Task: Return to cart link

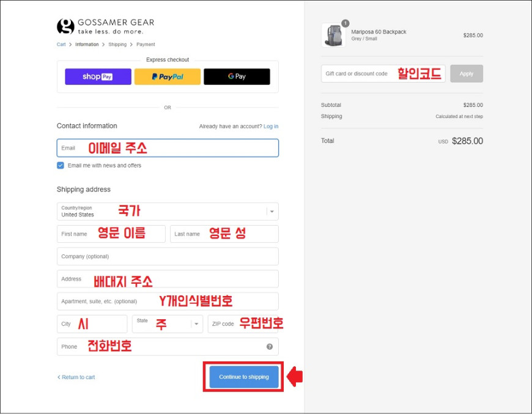Action: click(x=76, y=377)
